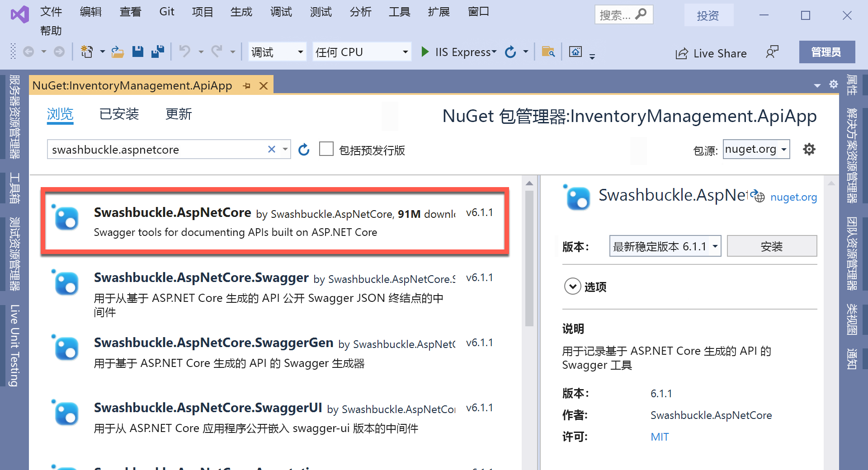Open search history dropdown in package search box
The image size is (868, 470).
tap(285, 149)
